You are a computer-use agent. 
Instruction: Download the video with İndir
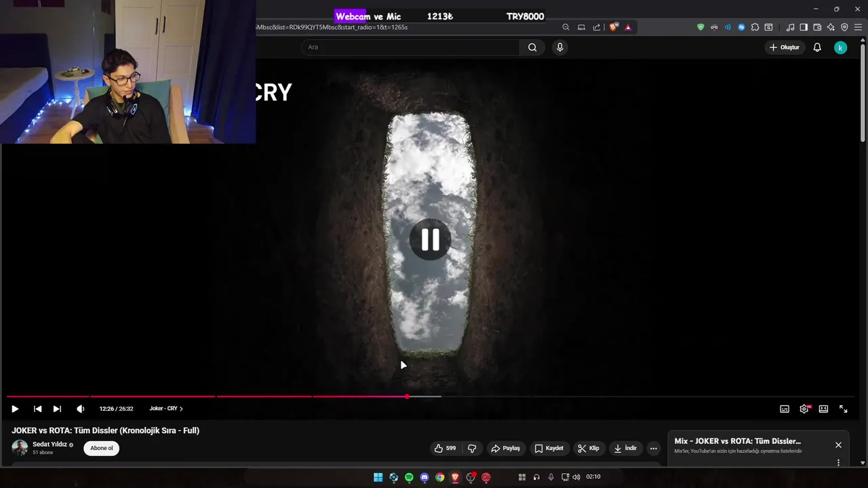(x=625, y=448)
